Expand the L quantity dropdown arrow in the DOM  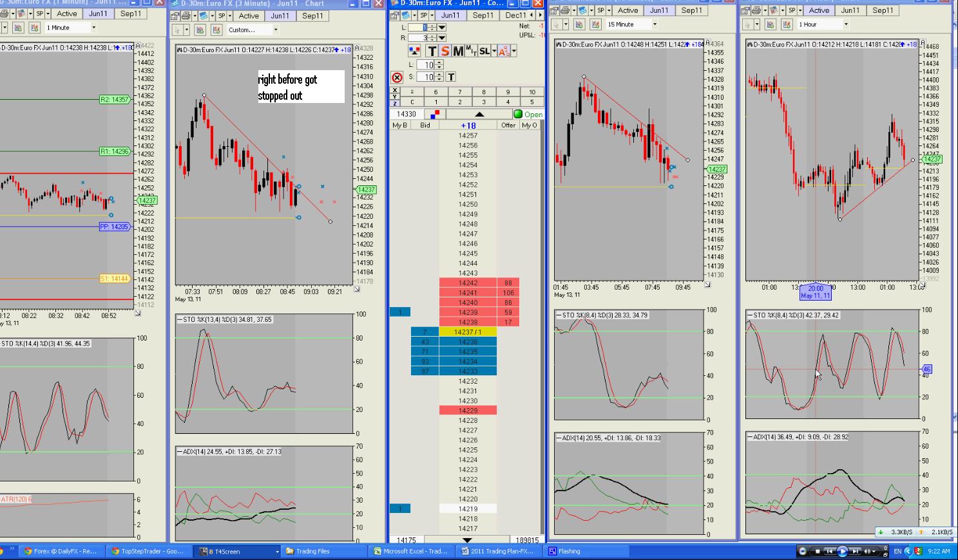pyautogui.click(x=441, y=28)
